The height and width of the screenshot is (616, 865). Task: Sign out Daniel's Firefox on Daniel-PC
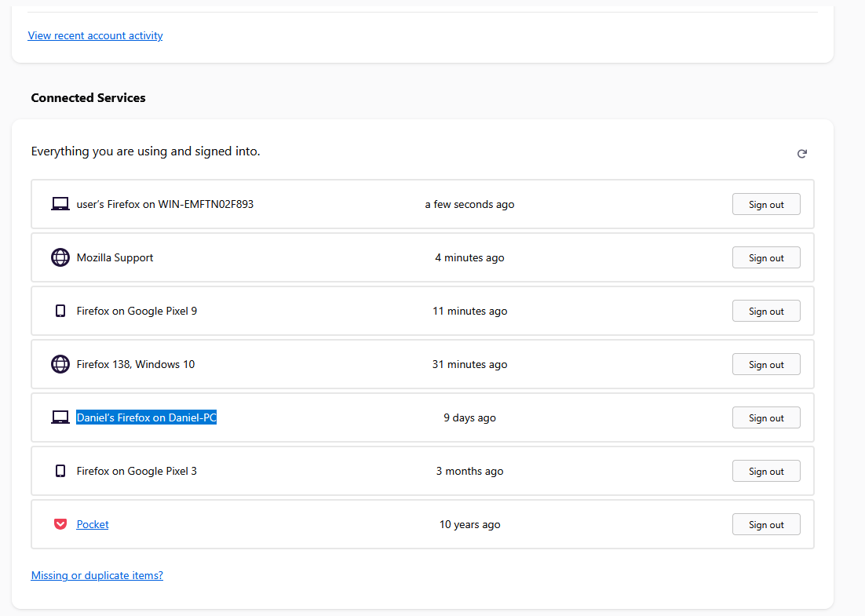point(766,418)
